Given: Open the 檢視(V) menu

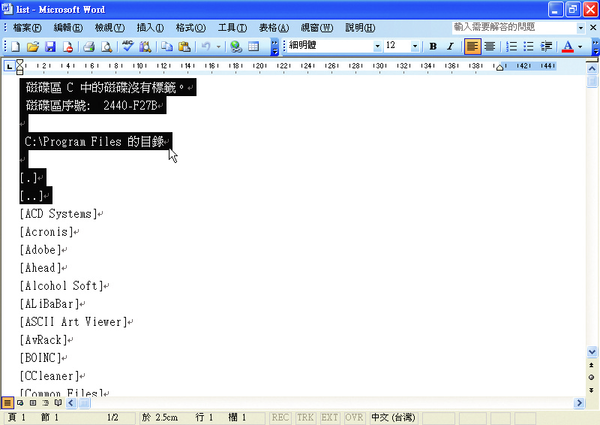Looking at the screenshot, I should coord(110,28).
